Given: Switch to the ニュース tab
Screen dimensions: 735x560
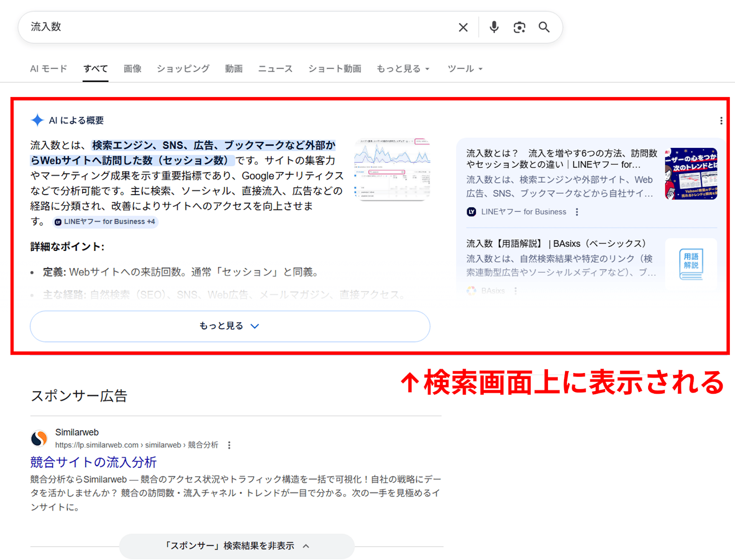Looking at the screenshot, I should pos(275,68).
